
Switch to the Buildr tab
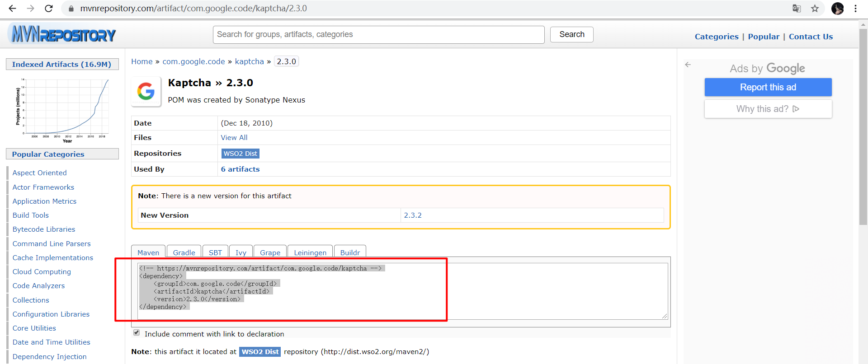pyautogui.click(x=350, y=252)
